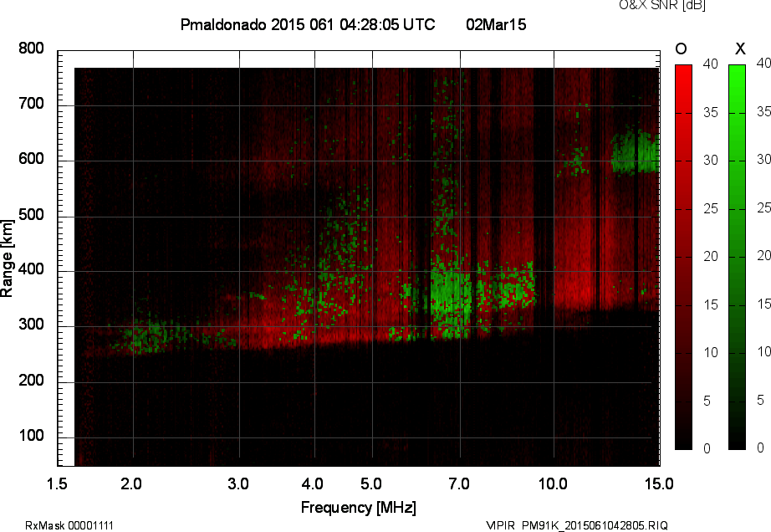Image resolution: width=771 pixels, height=532 pixels.
Task: Click the 'X' heading above the green bar
Action: [x=740, y=49]
